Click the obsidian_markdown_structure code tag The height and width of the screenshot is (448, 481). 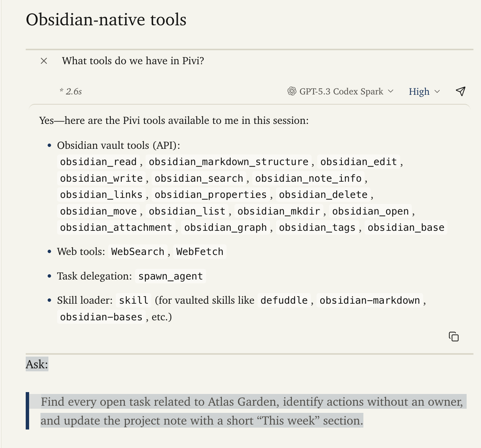point(228,162)
